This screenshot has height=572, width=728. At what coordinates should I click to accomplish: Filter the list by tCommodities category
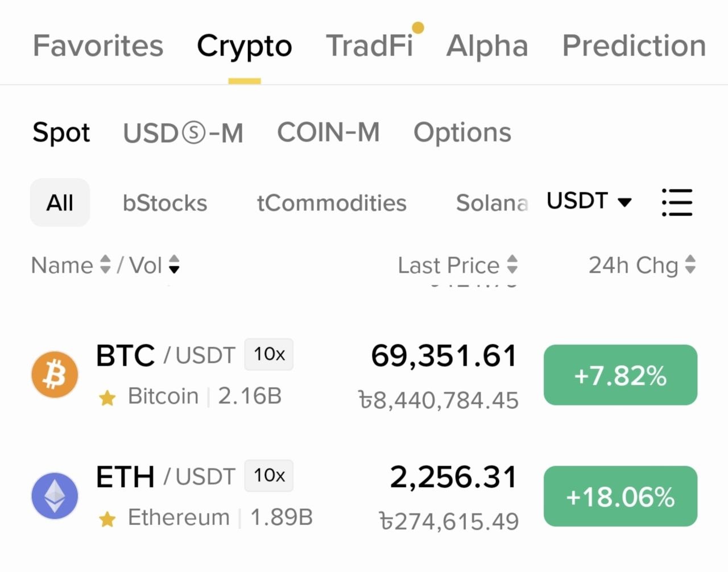pyautogui.click(x=332, y=203)
